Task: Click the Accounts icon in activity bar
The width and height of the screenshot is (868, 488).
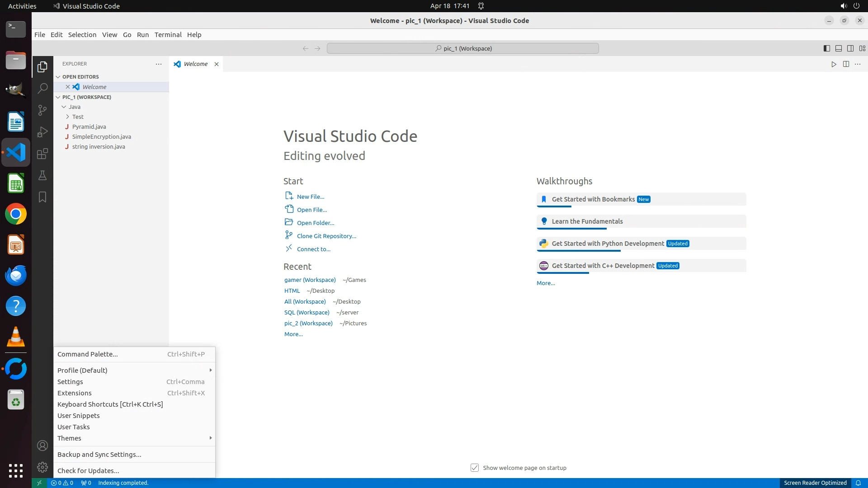Action: click(42, 446)
